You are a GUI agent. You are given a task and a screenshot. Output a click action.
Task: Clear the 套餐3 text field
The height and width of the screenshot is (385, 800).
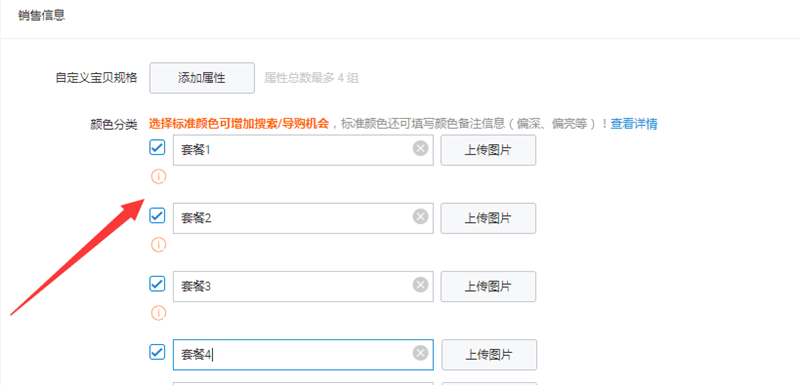click(420, 285)
